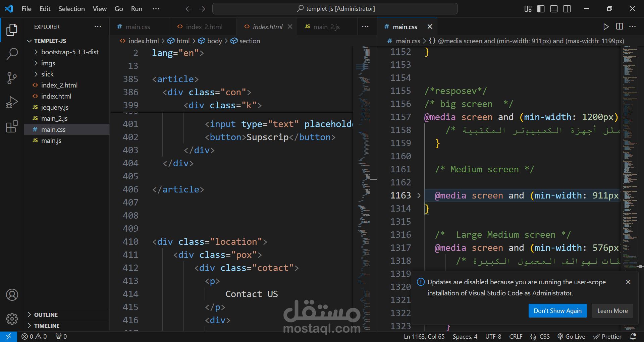Screen dimensions: 644x342
Task: Click the ports forwarded status indicator
Action: point(61,336)
